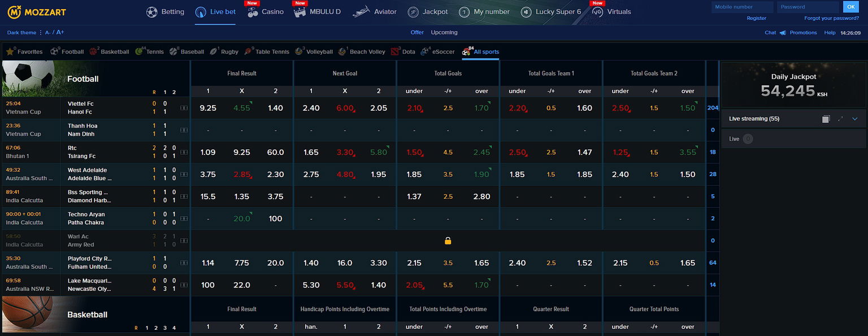Open the Favorites star filter
The image size is (868, 336).
pos(10,51)
